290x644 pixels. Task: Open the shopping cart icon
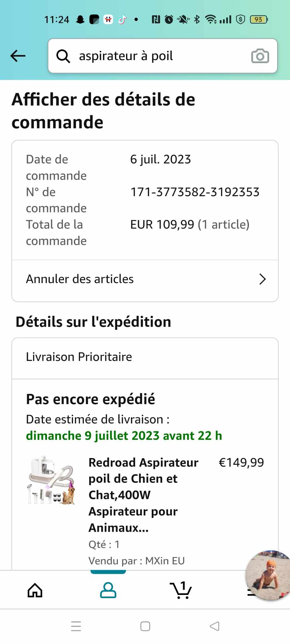181,590
